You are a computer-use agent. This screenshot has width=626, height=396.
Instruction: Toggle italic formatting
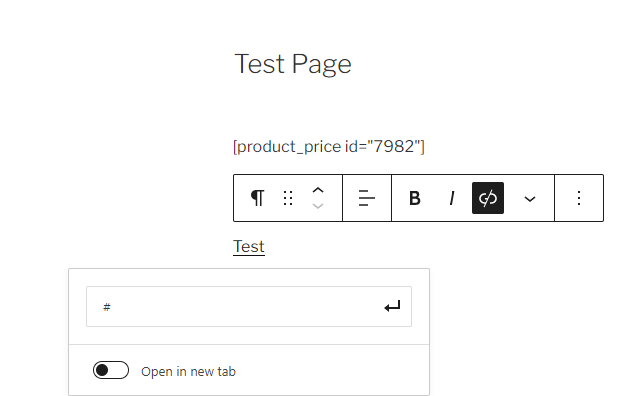pos(452,198)
